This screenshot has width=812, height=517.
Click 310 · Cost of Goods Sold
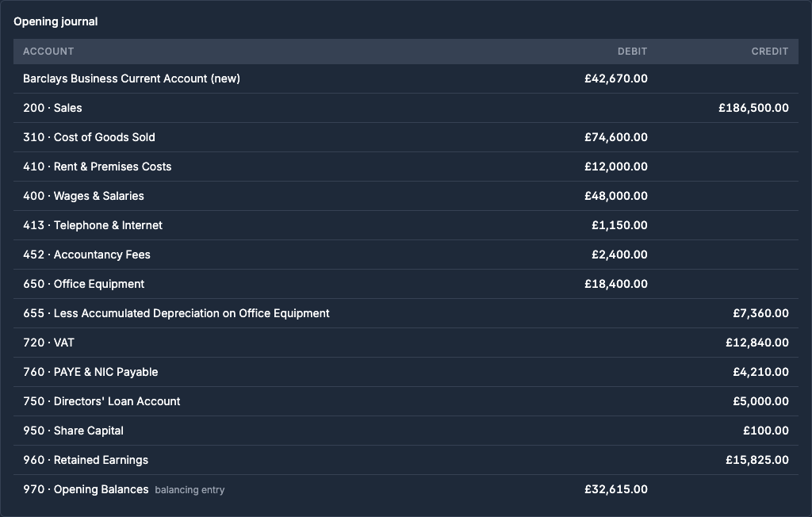(x=89, y=137)
